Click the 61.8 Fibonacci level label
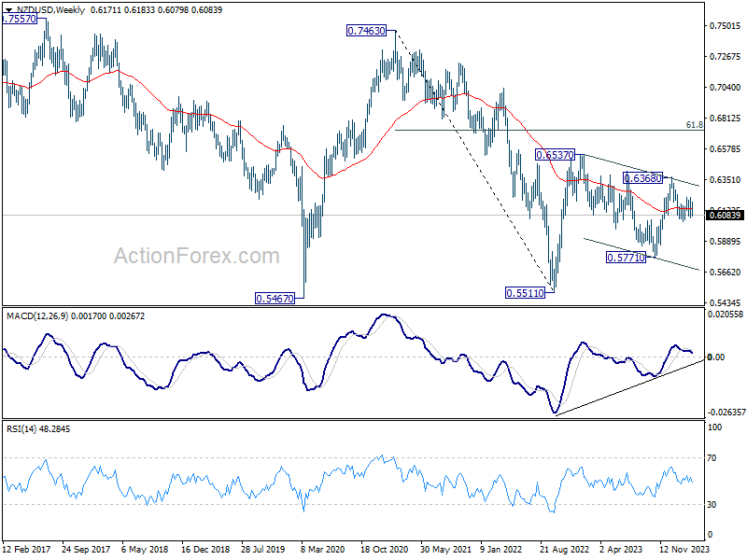This screenshot has width=747, height=560. (x=694, y=125)
